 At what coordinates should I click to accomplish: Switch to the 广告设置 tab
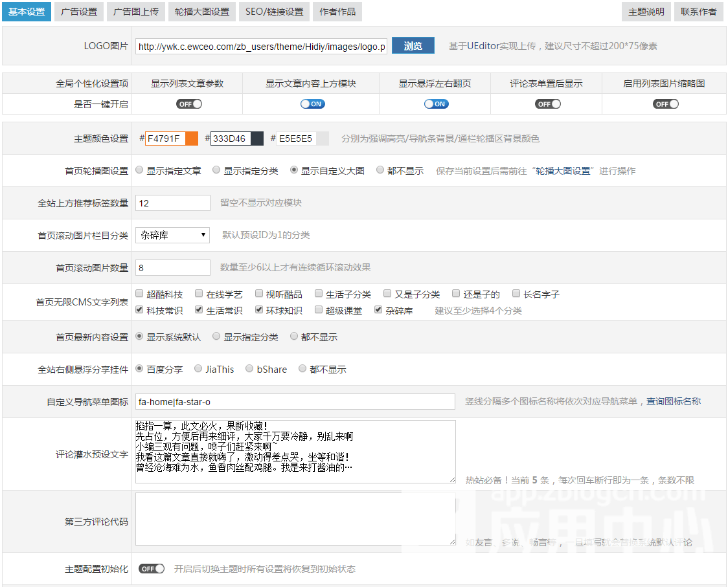point(78,12)
